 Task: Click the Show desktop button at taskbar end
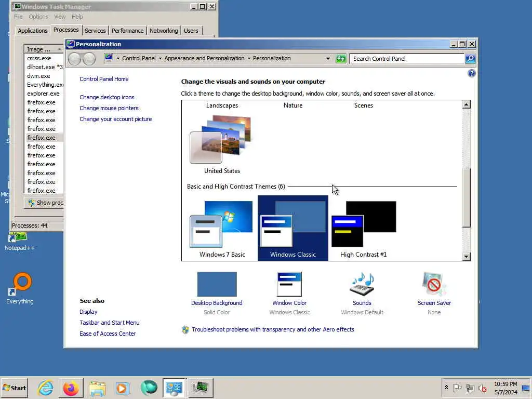526,388
